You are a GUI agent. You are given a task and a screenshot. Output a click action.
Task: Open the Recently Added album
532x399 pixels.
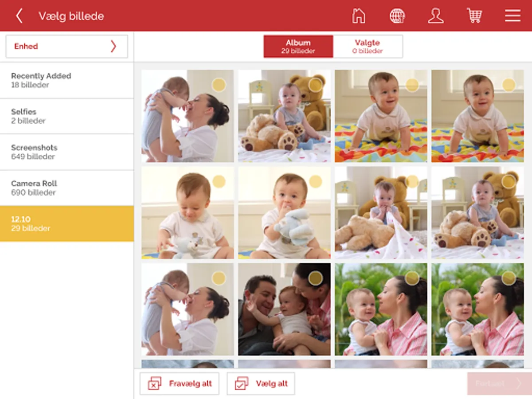[66, 80]
